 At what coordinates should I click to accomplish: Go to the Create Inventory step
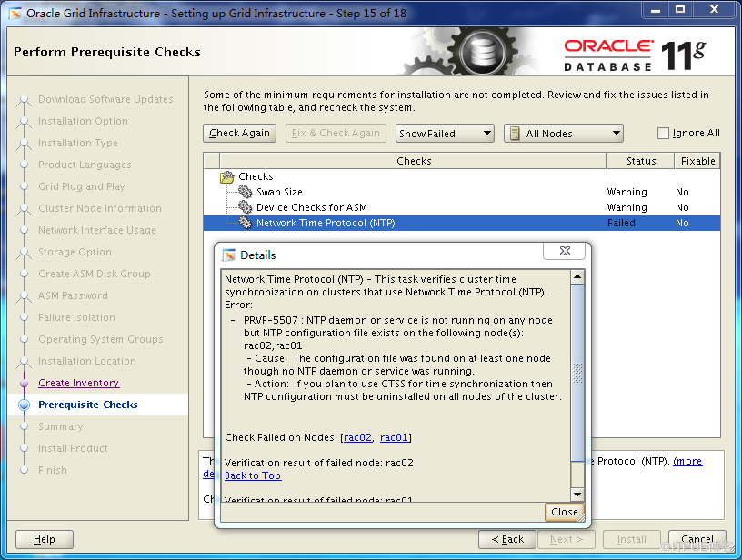pos(78,384)
